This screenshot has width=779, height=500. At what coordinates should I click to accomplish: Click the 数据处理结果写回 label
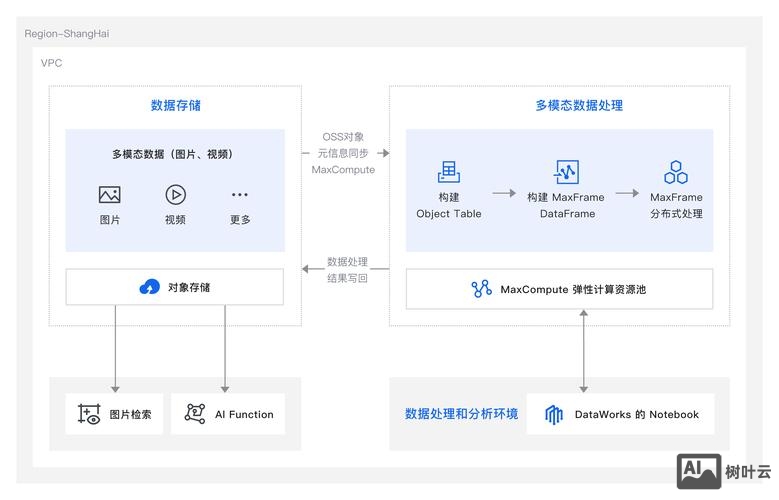347,270
